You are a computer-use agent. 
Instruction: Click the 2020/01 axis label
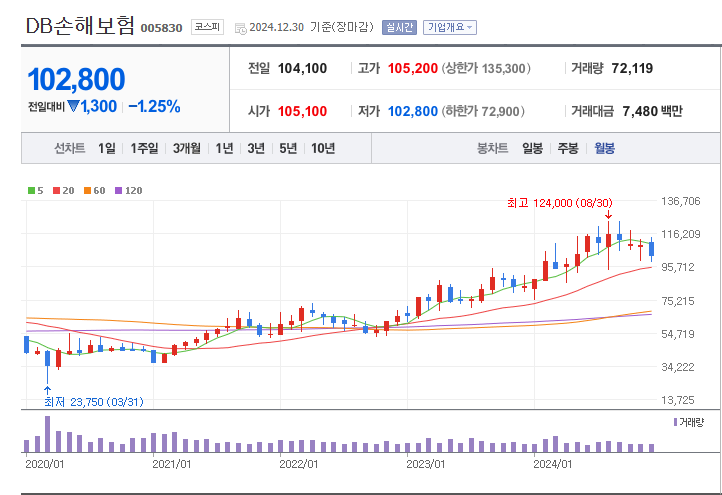tap(45, 464)
